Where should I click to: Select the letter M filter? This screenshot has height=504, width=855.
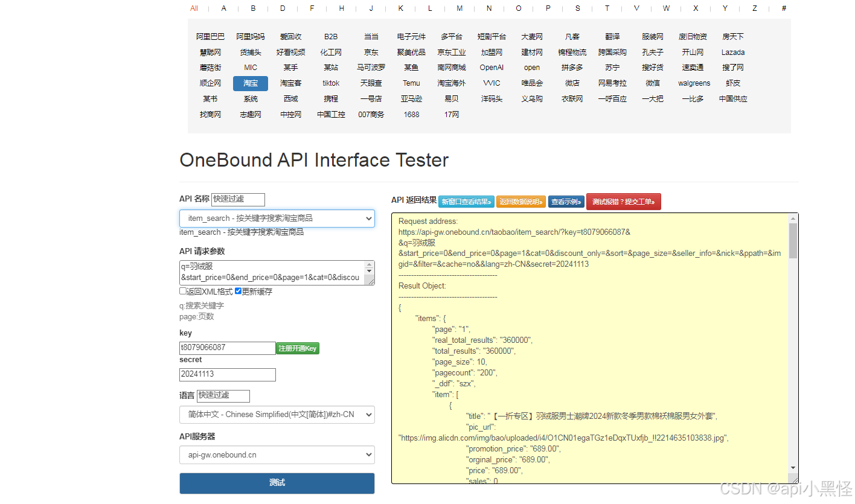pos(460,8)
